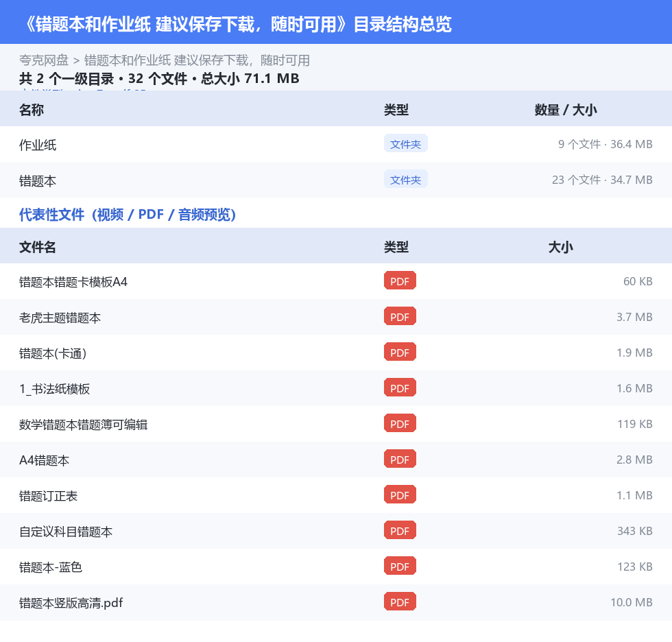Click the 大小 column header in file table
This screenshot has width=672, height=642.
561,247
